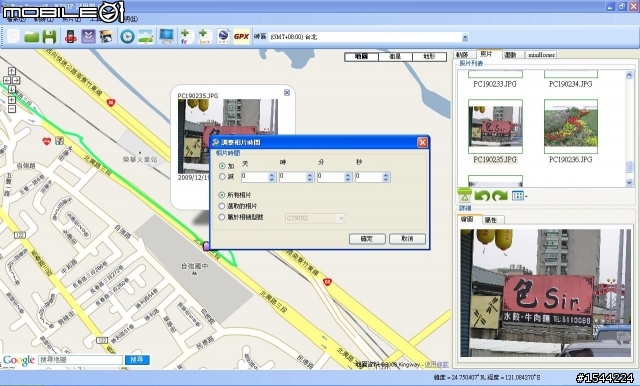Image resolution: width=640 pixels, height=386 pixels.
Task: Open the disabled C750UZ camera model dropdown
Action: 315,218
